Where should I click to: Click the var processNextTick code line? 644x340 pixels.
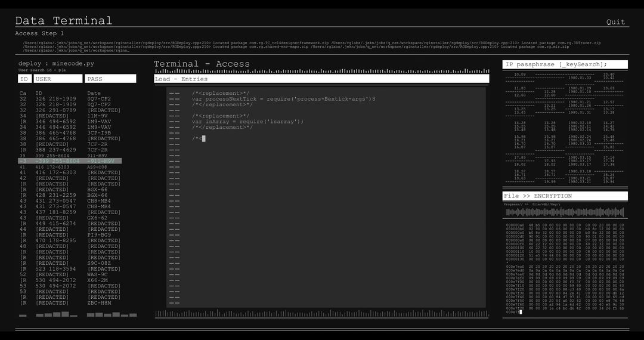[283, 99]
